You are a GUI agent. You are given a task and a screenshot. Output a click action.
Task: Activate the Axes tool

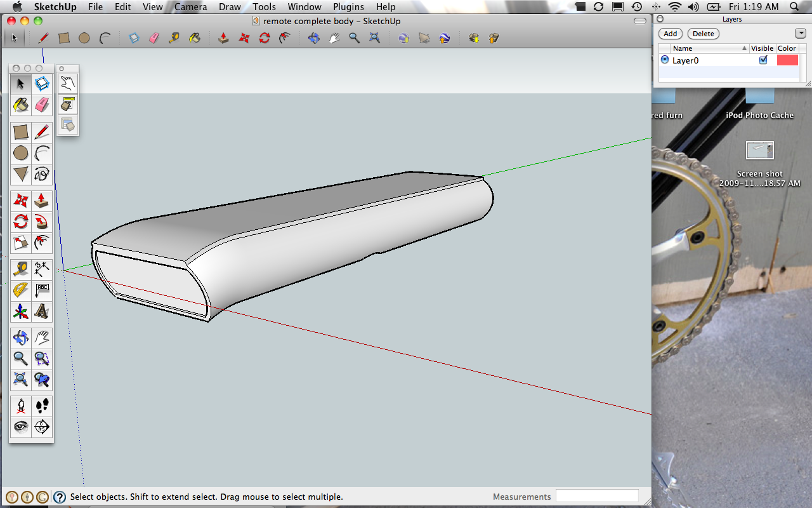pos(21,312)
